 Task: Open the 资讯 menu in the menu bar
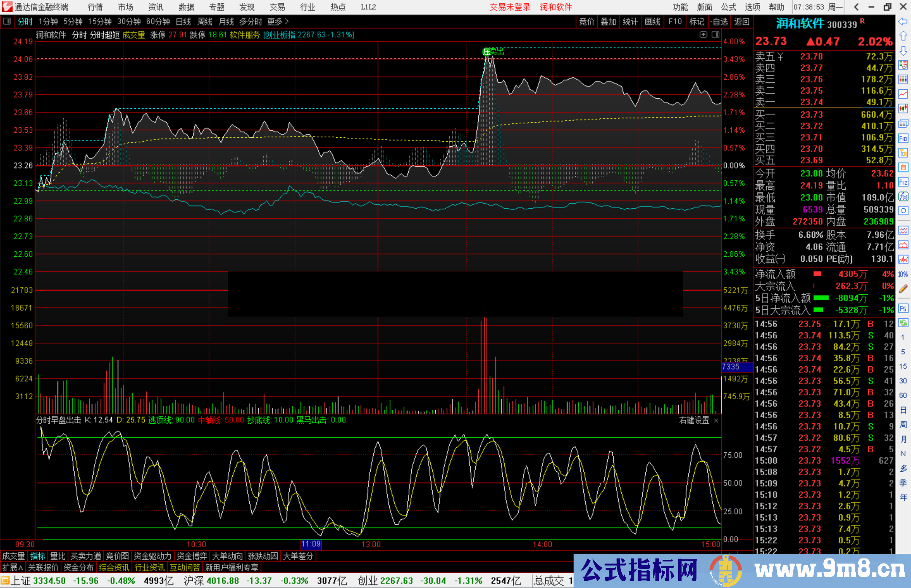pos(155,7)
